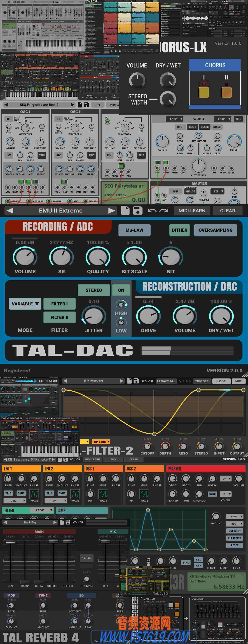
Task: Toggle FILTER I in TAL-DAC
Action: tap(59, 304)
